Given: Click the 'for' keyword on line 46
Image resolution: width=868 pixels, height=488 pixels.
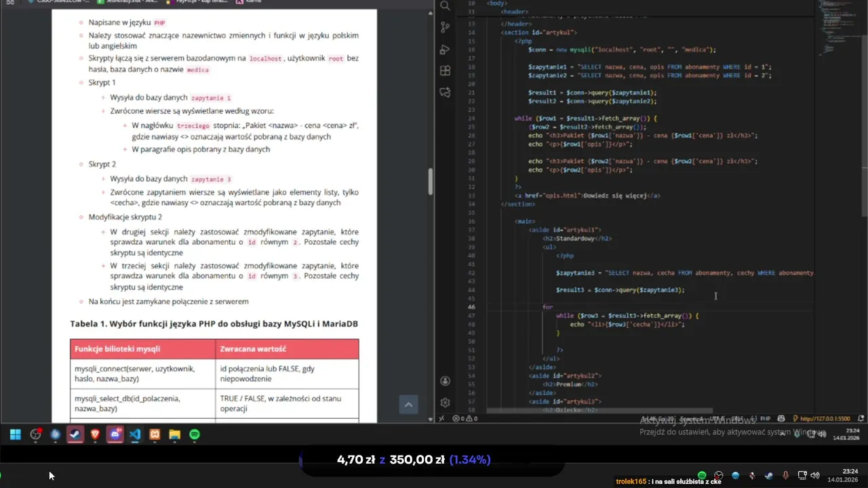Looking at the screenshot, I should (x=547, y=307).
